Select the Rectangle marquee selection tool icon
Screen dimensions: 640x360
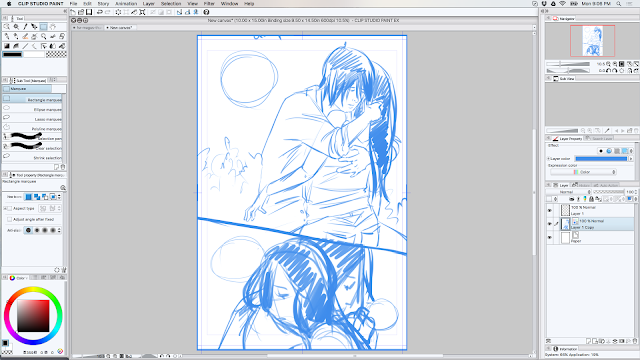point(43,27)
